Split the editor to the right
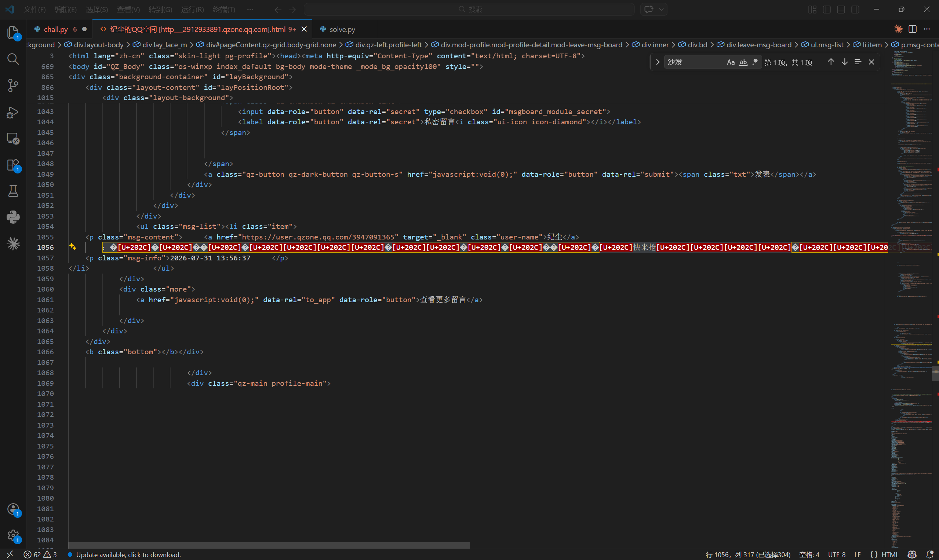 point(913,29)
